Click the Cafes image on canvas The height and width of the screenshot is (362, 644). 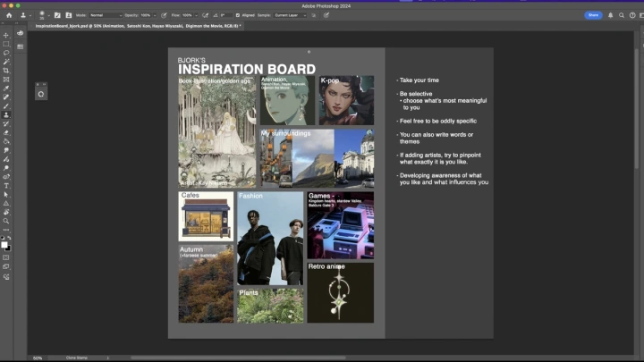click(x=206, y=216)
